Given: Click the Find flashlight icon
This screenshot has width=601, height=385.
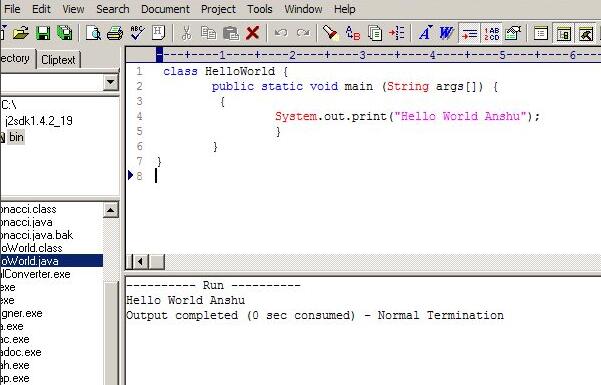Looking at the screenshot, I should 330,33.
